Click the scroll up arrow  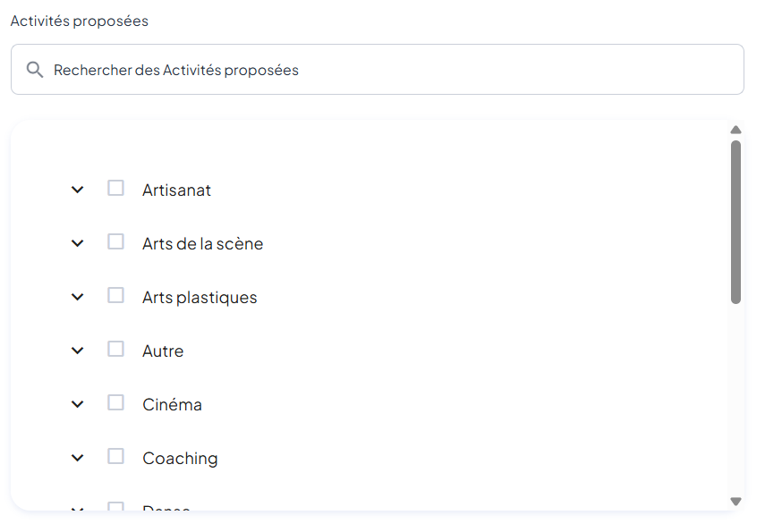[735, 130]
